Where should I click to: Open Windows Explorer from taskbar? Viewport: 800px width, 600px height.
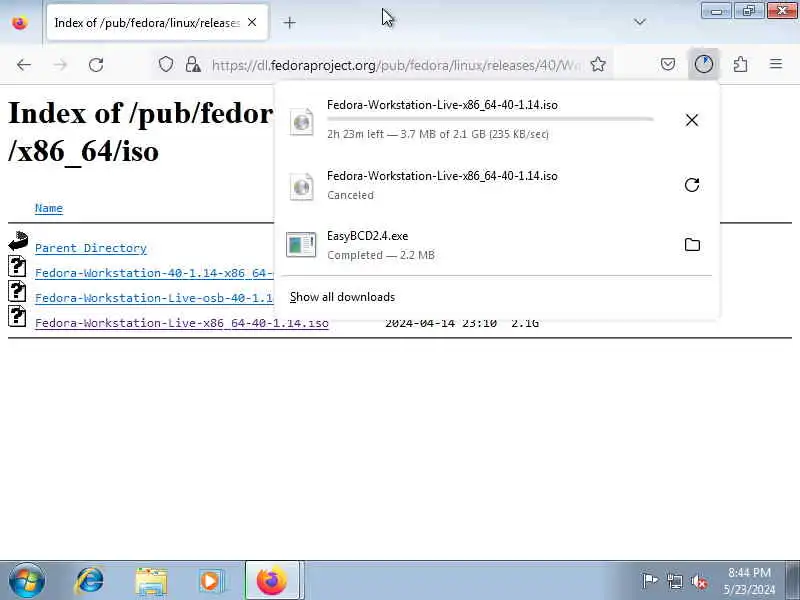point(151,582)
